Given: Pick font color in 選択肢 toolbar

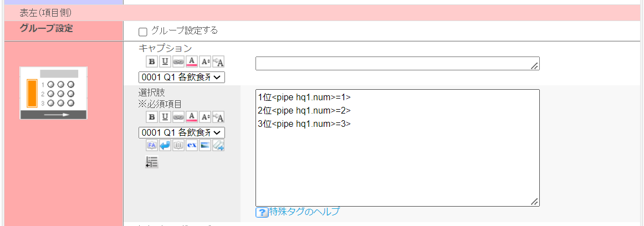Looking at the screenshot, I should [192, 117].
